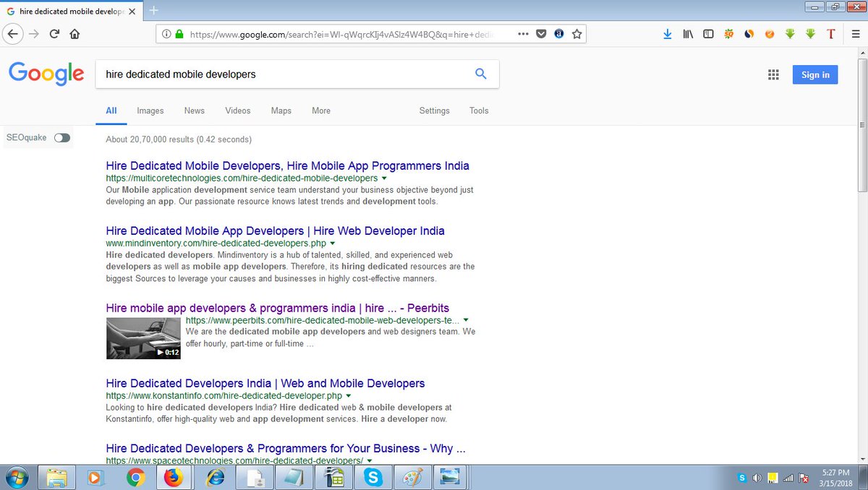
Task: Expand options arrow for peerbits result
Action: [x=466, y=320]
